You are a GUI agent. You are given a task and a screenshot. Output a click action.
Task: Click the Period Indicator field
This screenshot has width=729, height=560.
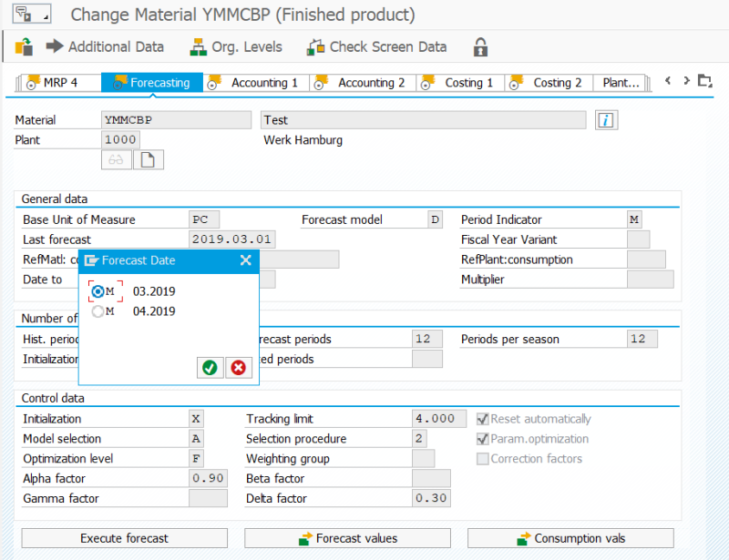pos(634,219)
